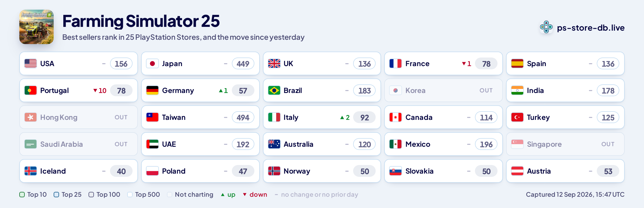This screenshot has width=644, height=208.
Task: Click France's rank badge showing 78
Action: click(x=486, y=64)
